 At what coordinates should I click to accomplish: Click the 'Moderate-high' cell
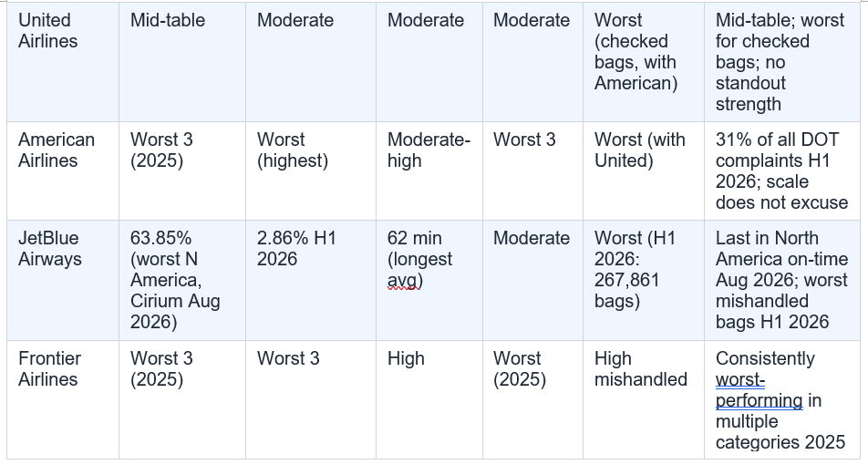[429, 170]
